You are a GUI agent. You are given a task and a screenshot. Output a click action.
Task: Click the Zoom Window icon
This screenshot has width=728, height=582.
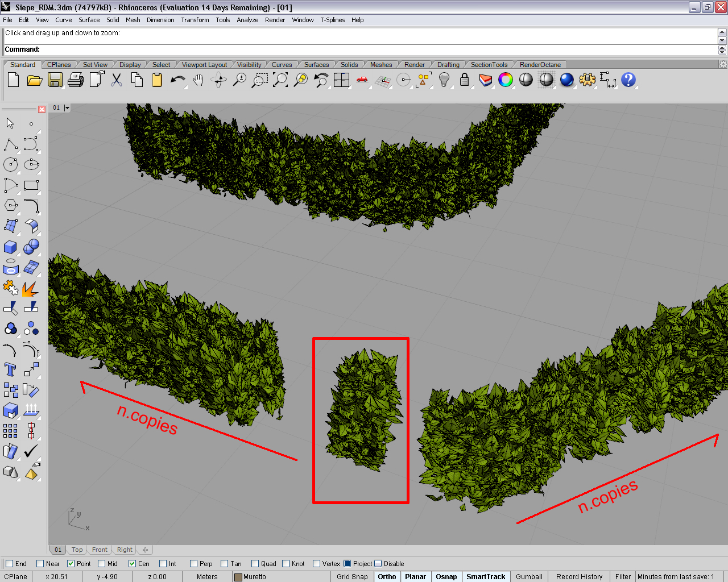pos(260,80)
